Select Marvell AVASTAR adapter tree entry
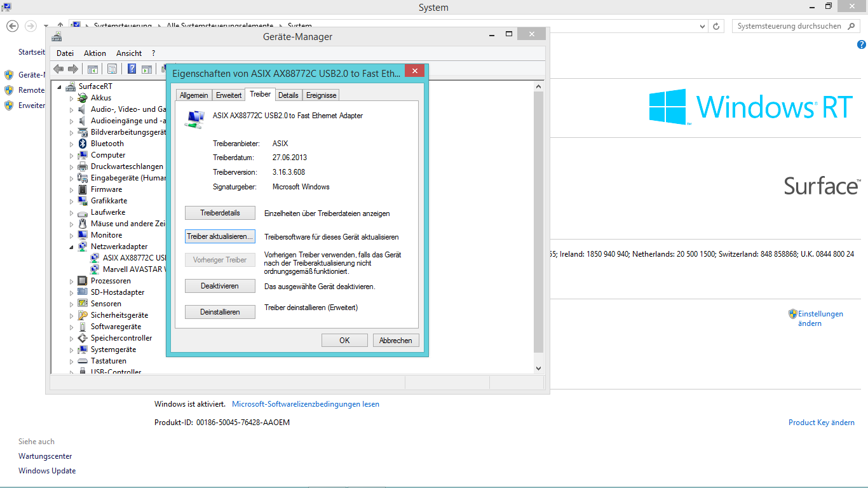The height and width of the screenshot is (488, 868). coord(128,269)
